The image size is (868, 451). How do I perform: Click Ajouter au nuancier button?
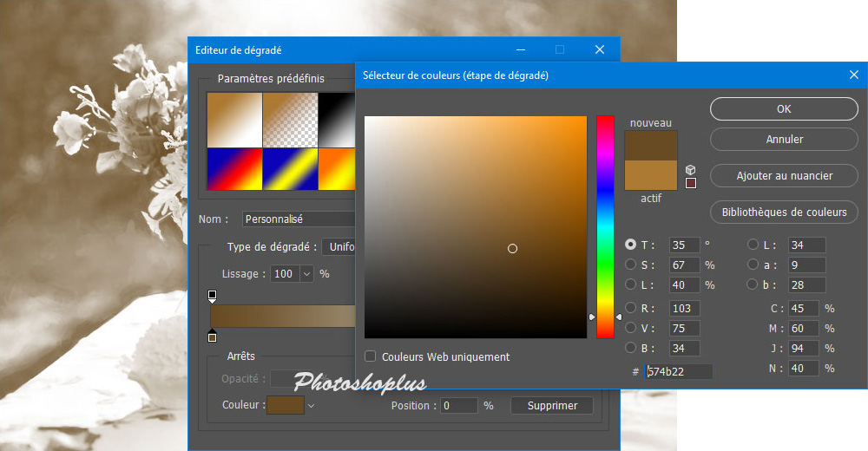click(784, 176)
